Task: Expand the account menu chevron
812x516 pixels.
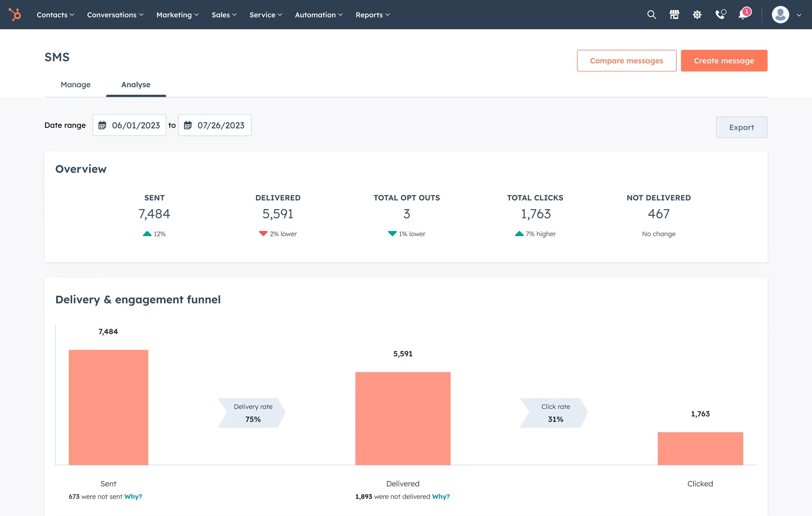Action: coord(799,15)
